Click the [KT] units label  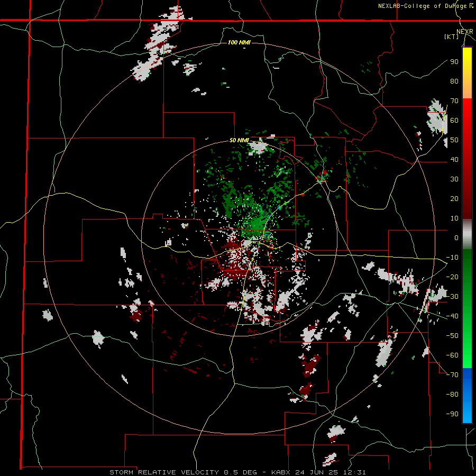click(x=451, y=36)
